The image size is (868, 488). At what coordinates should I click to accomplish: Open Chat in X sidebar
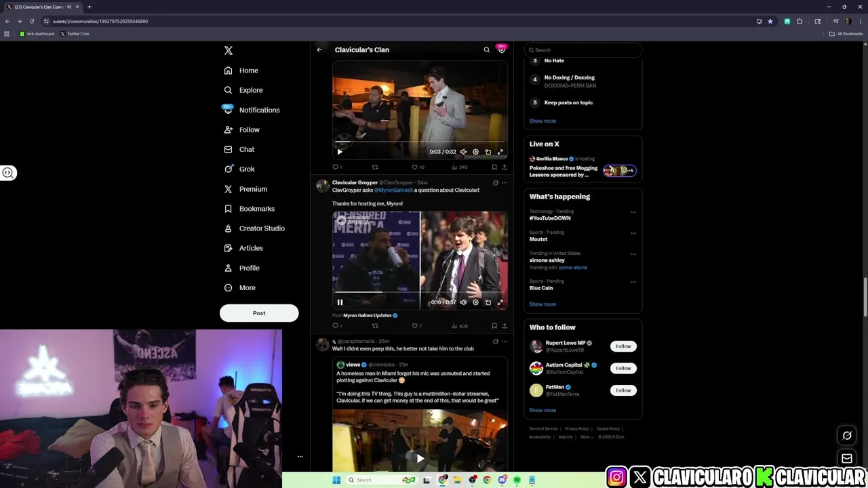pos(239,149)
